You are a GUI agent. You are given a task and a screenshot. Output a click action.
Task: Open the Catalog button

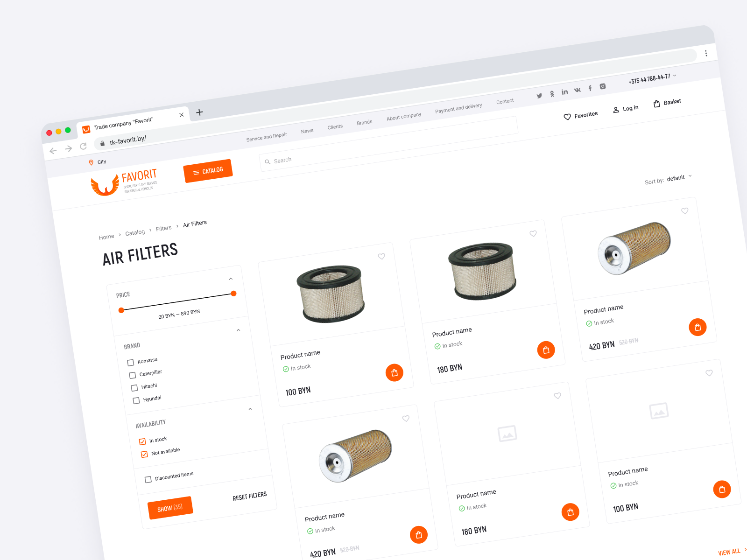pos(208,171)
